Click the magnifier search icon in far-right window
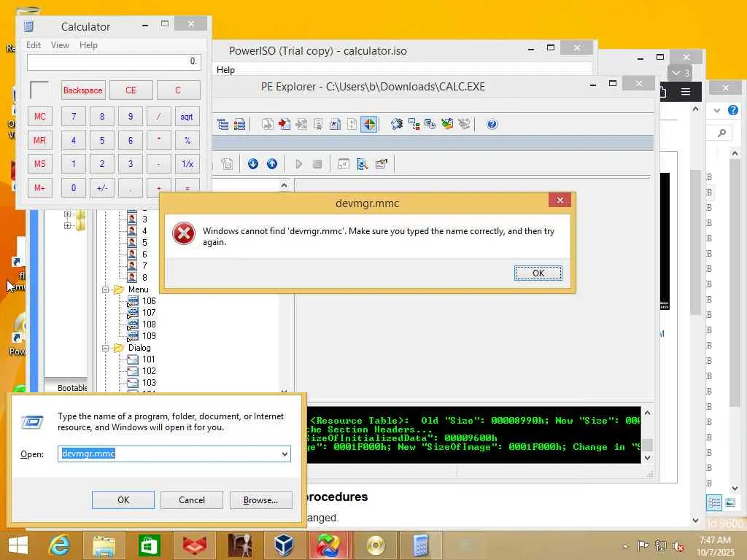747x560 pixels. coord(722,133)
